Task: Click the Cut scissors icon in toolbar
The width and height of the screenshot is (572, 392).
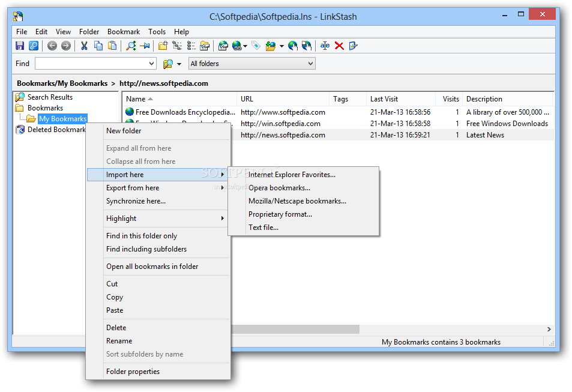Action: pyautogui.click(x=84, y=46)
